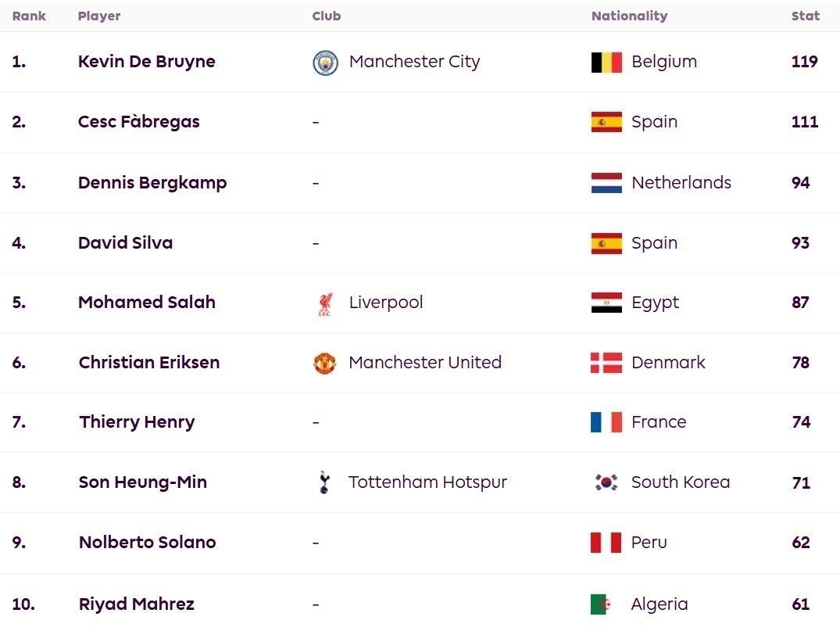Click the Manchester City club crest

tap(325, 63)
